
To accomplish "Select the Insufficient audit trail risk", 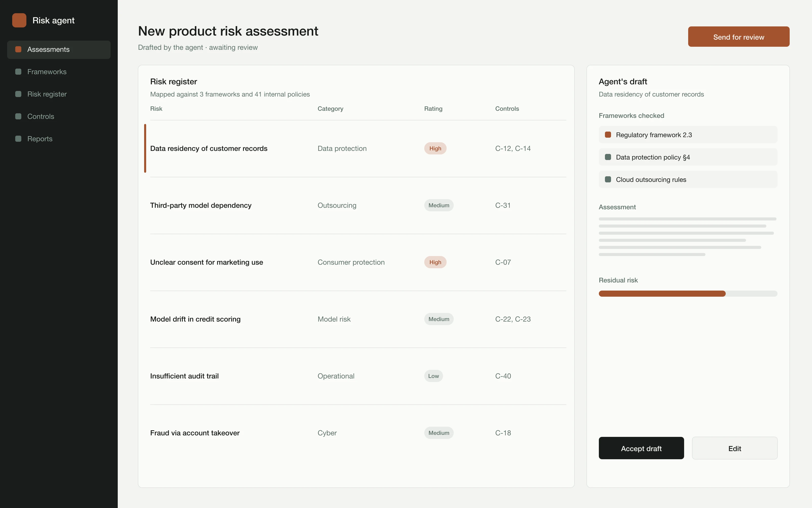I will [358, 376].
